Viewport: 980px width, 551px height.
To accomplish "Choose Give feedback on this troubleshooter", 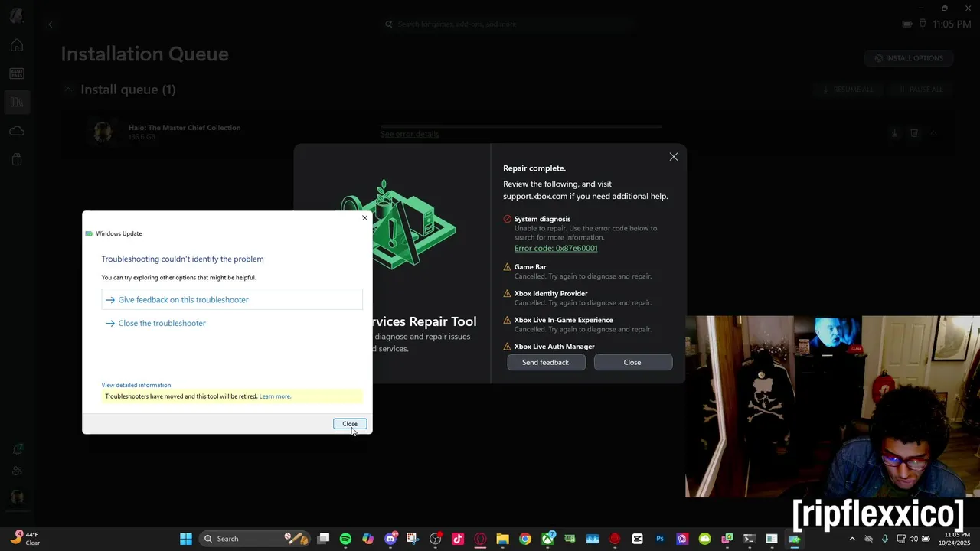I will (232, 300).
